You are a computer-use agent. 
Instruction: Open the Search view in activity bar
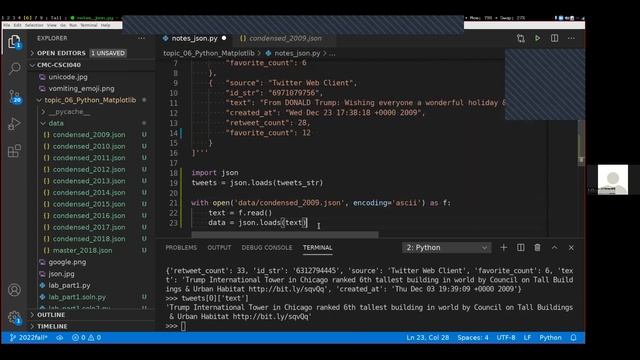click(x=14, y=68)
